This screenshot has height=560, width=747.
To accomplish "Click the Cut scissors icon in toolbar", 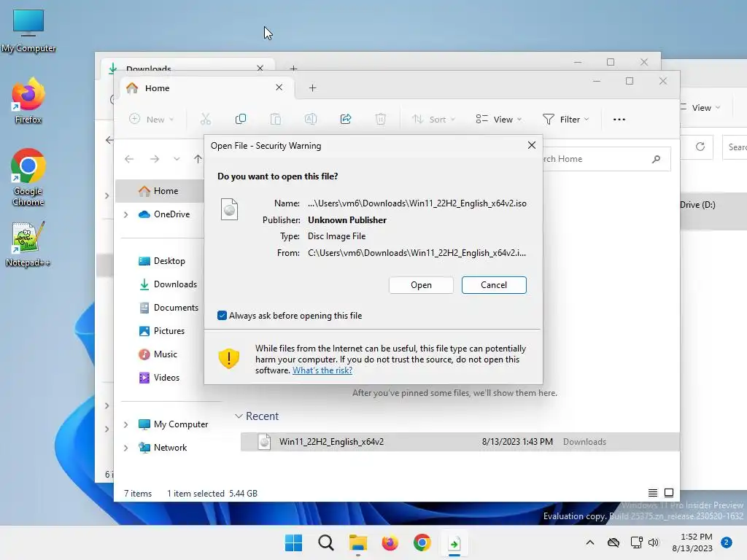I will click(205, 119).
